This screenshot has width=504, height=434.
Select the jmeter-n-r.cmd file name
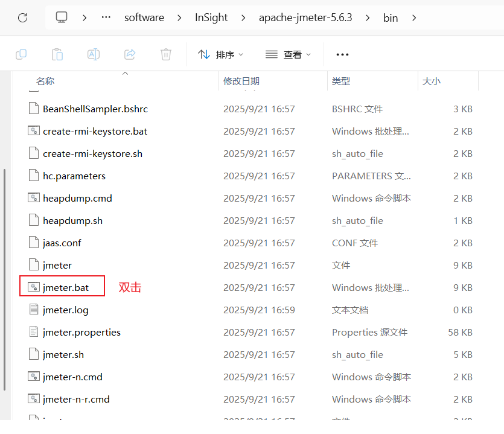click(x=76, y=399)
